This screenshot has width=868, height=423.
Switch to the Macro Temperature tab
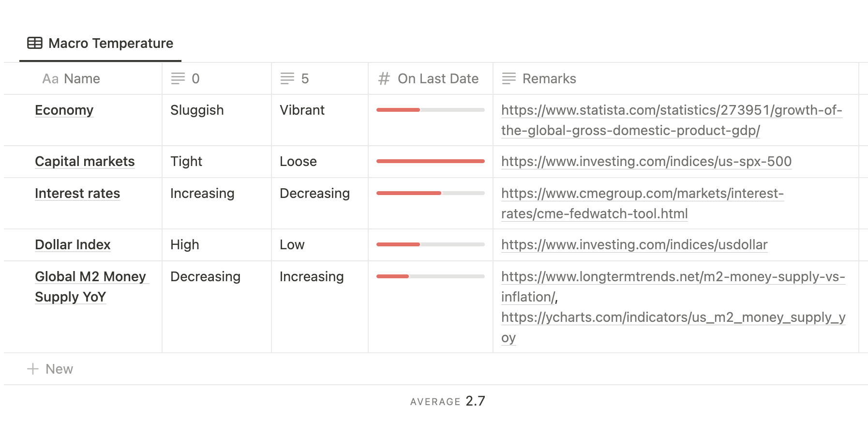click(111, 43)
